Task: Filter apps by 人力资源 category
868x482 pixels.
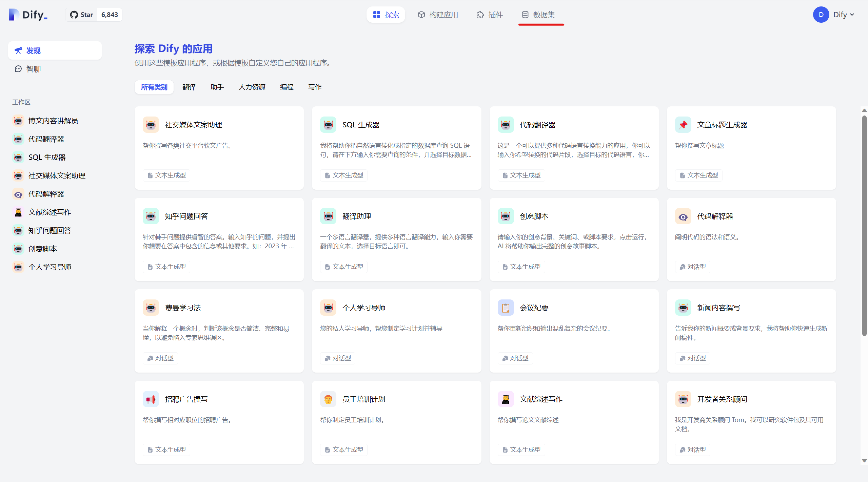Action: [252, 87]
